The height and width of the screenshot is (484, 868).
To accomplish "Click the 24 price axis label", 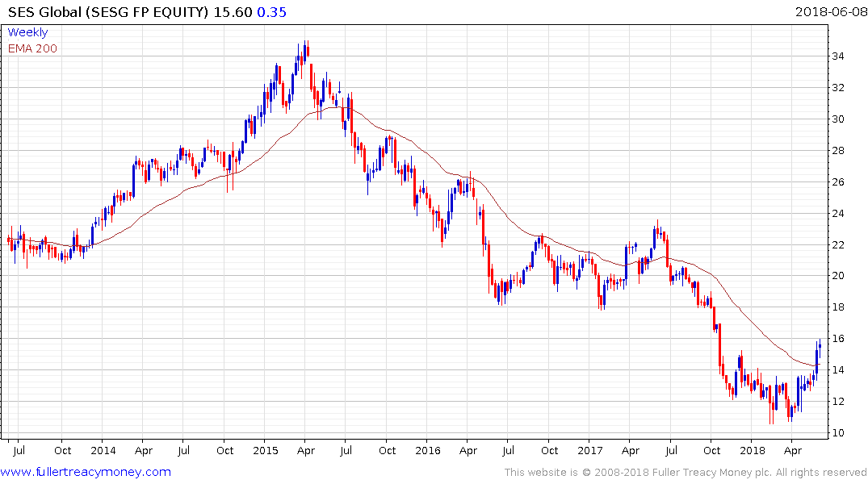I will 837,214.
